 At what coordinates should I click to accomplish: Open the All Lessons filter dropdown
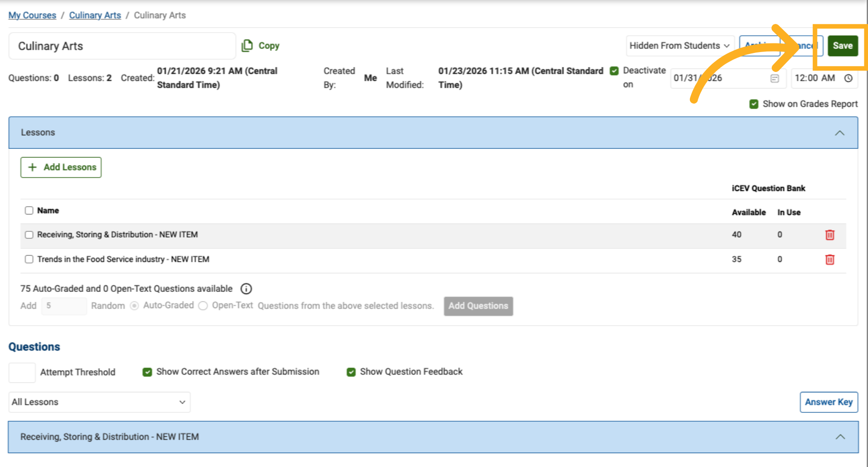(x=99, y=402)
